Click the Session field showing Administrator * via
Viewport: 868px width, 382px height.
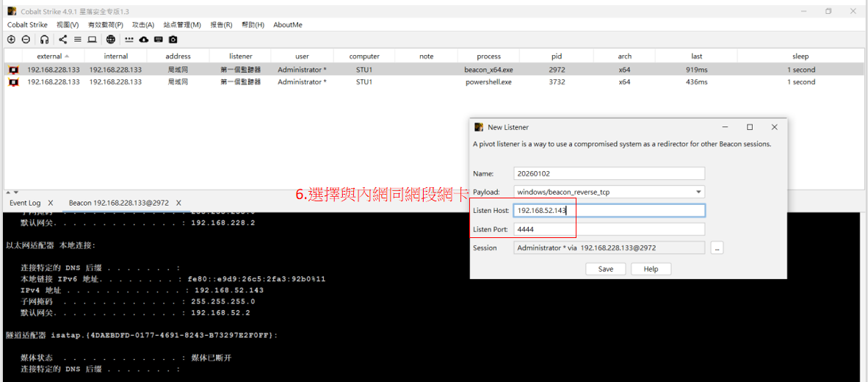pyautogui.click(x=610, y=248)
